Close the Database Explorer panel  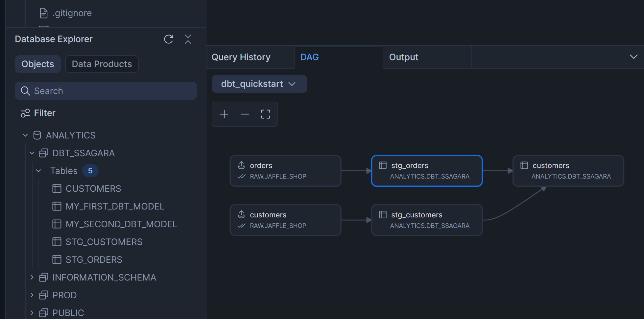tap(188, 39)
